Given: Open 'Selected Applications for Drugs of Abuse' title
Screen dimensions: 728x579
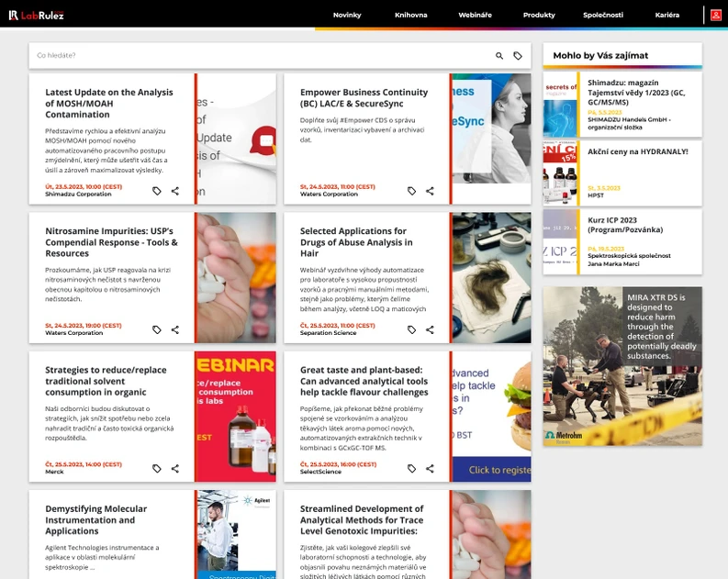Looking at the screenshot, I should point(356,241).
